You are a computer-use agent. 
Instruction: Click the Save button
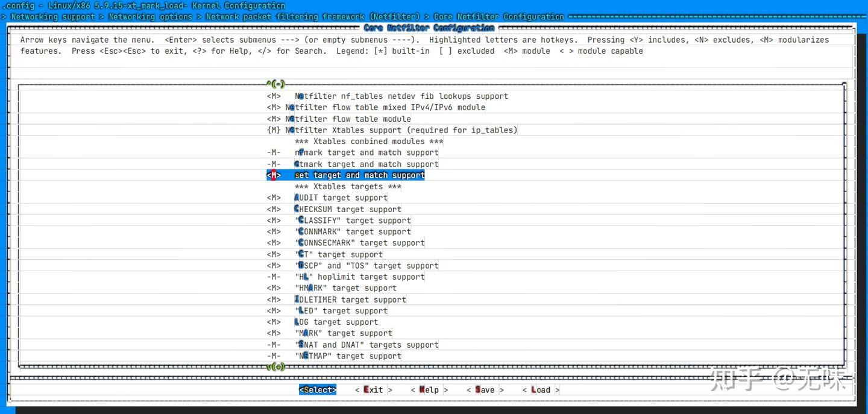(485, 390)
